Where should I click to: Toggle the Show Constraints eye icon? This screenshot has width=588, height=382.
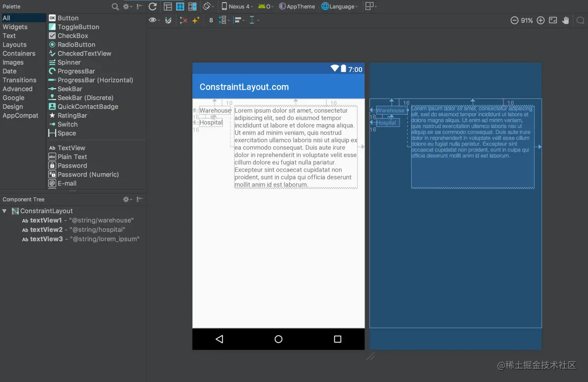click(x=153, y=20)
